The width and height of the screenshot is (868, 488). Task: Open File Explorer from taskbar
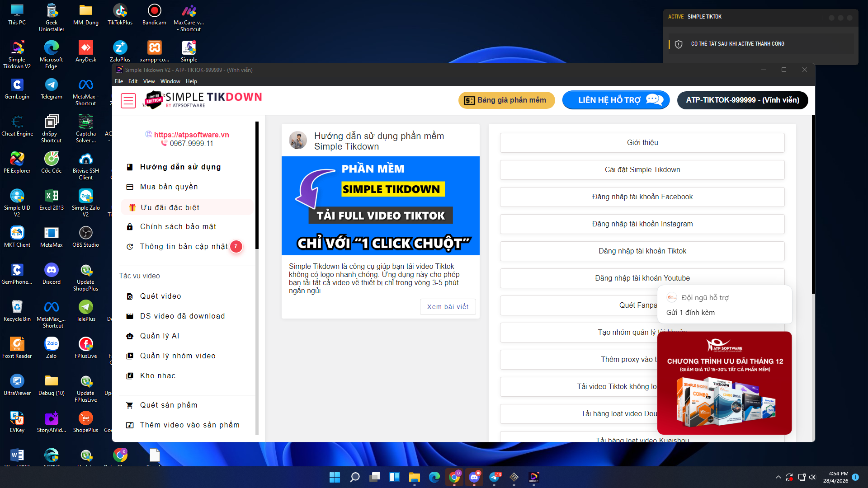pyautogui.click(x=415, y=477)
